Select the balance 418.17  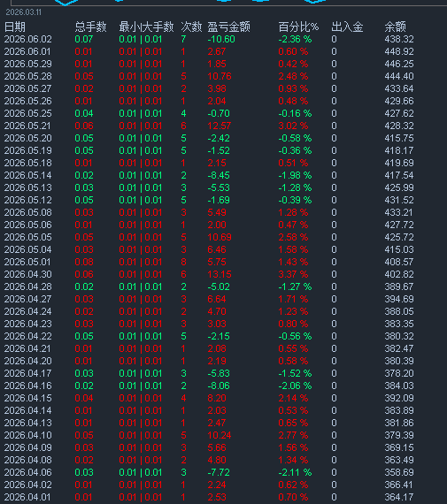click(x=399, y=150)
